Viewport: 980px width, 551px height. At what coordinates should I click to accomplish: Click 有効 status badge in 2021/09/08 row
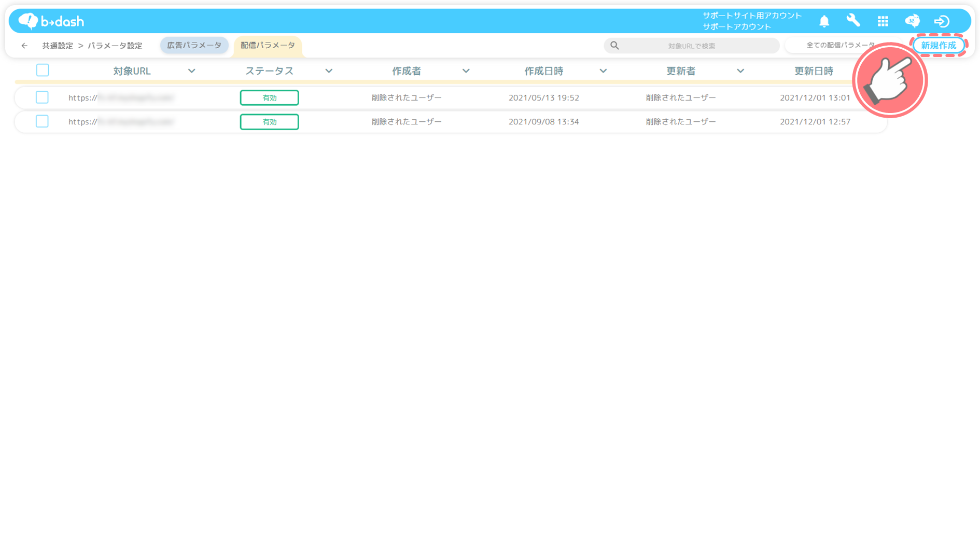pyautogui.click(x=269, y=122)
